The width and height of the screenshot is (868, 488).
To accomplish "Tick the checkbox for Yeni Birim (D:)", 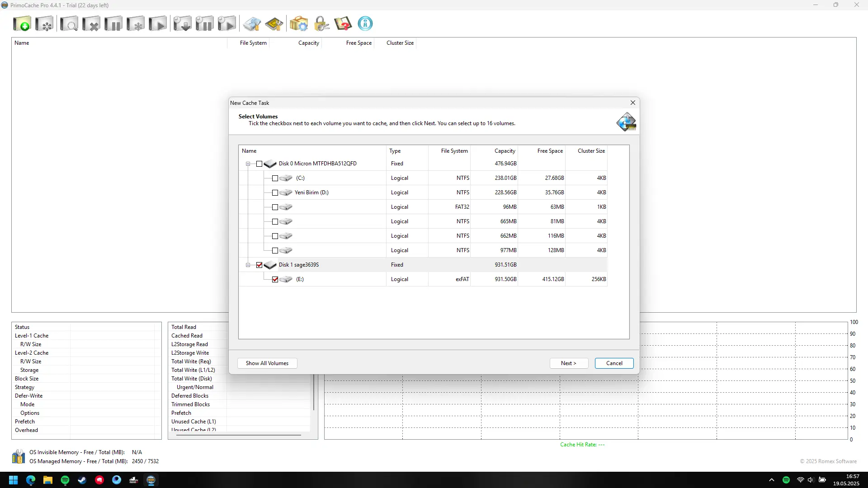I will [275, 192].
